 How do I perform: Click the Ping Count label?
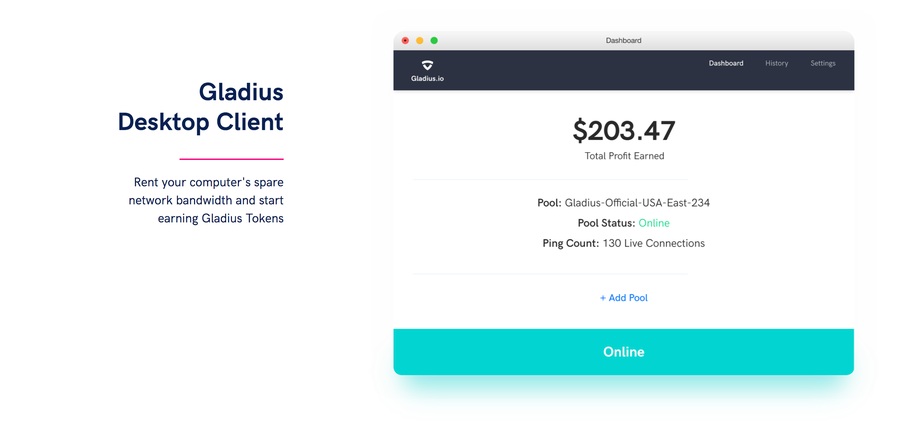click(x=571, y=243)
